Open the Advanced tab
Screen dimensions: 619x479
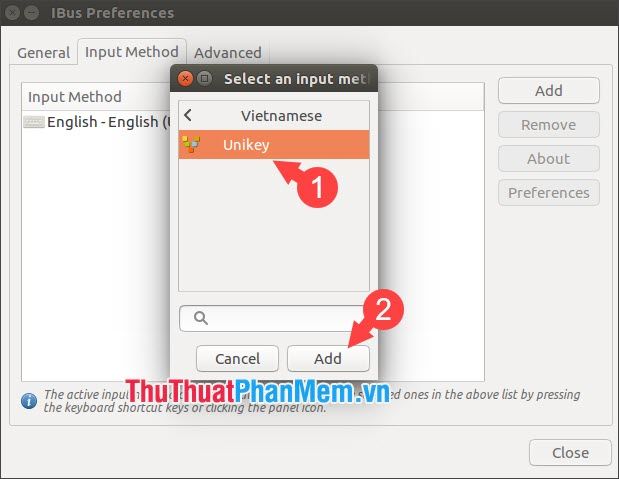[228, 53]
